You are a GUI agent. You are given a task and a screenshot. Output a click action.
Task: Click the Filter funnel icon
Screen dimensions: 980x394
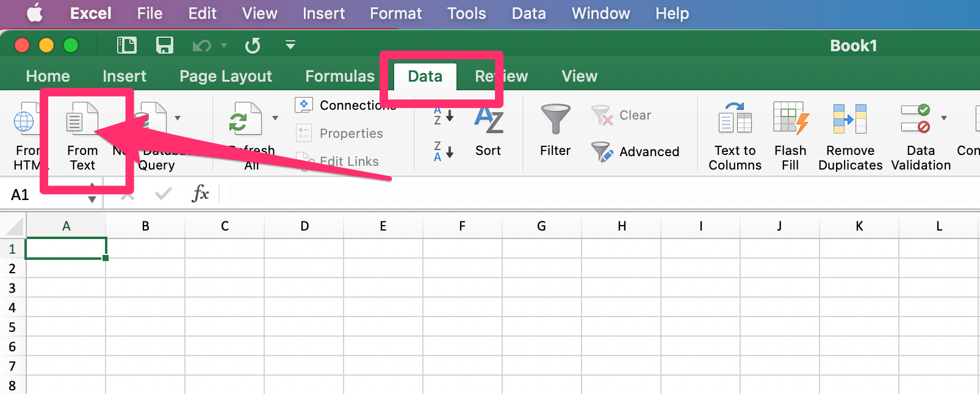(555, 119)
